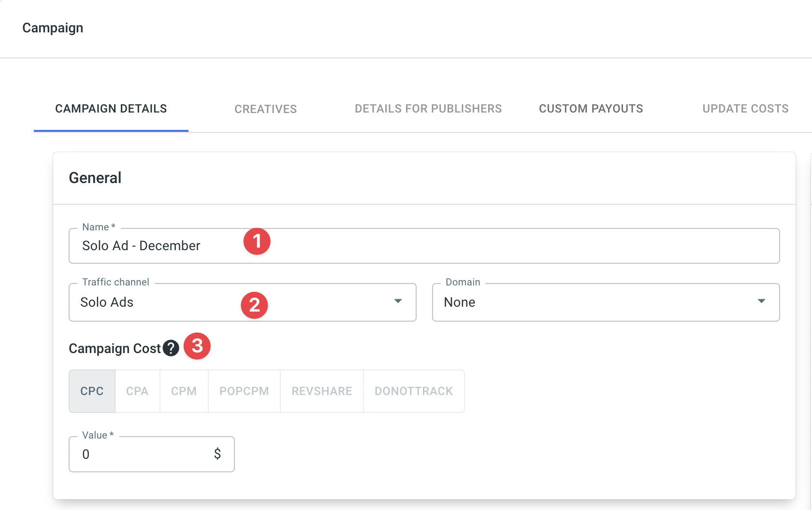The height and width of the screenshot is (510, 812).
Task: Click the dollar sign in Value field
Action: (x=217, y=454)
